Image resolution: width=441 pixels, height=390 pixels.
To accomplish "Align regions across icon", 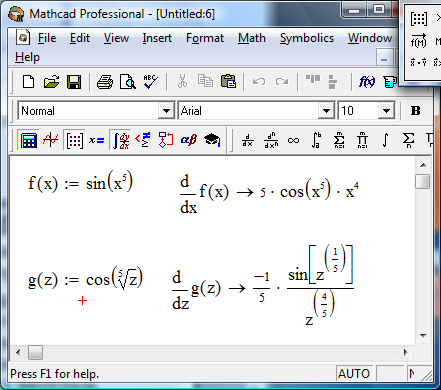I will pos(313,80).
